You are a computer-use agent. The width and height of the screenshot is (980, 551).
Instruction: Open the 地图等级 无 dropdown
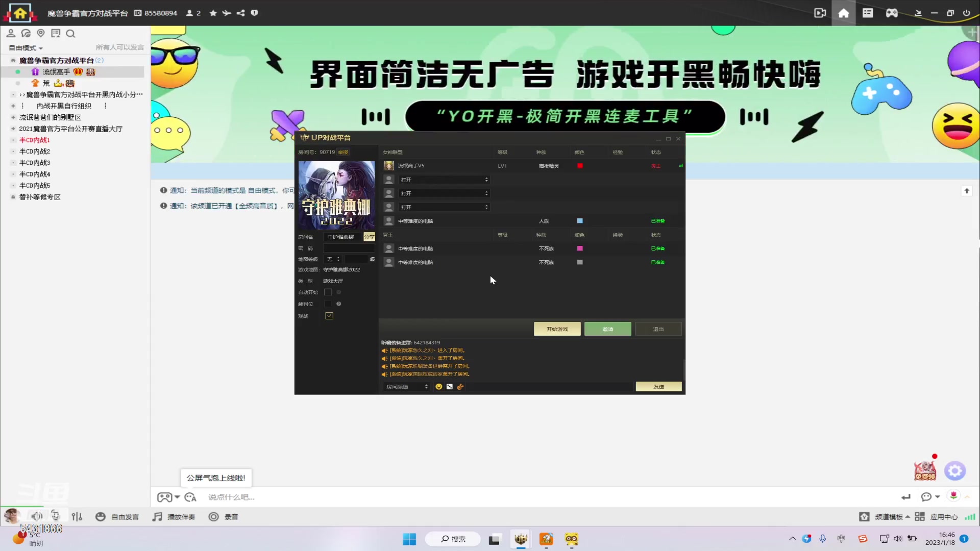coord(333,259)
